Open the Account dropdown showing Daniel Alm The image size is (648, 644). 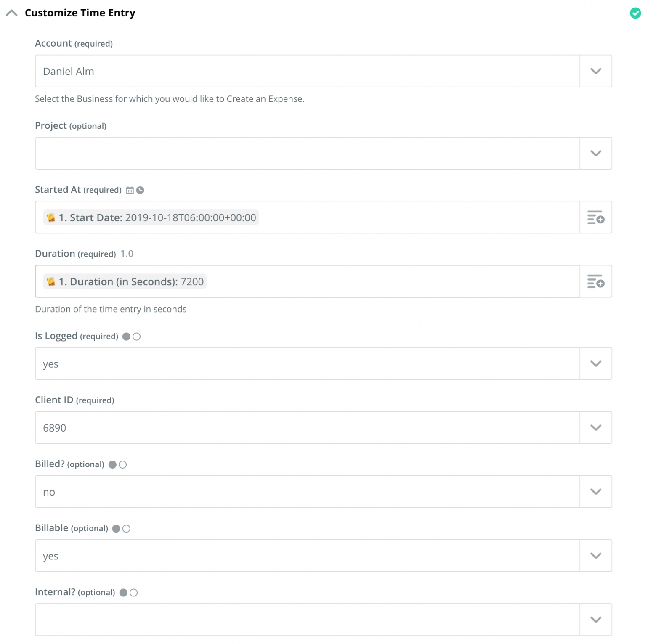pos(595,71)
